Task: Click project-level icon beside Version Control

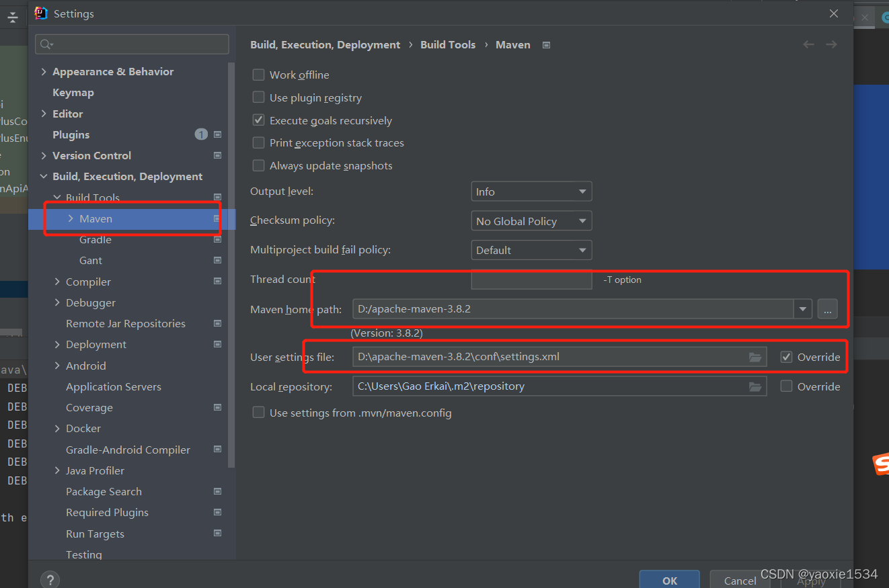Action: click(x=217, y=155)
